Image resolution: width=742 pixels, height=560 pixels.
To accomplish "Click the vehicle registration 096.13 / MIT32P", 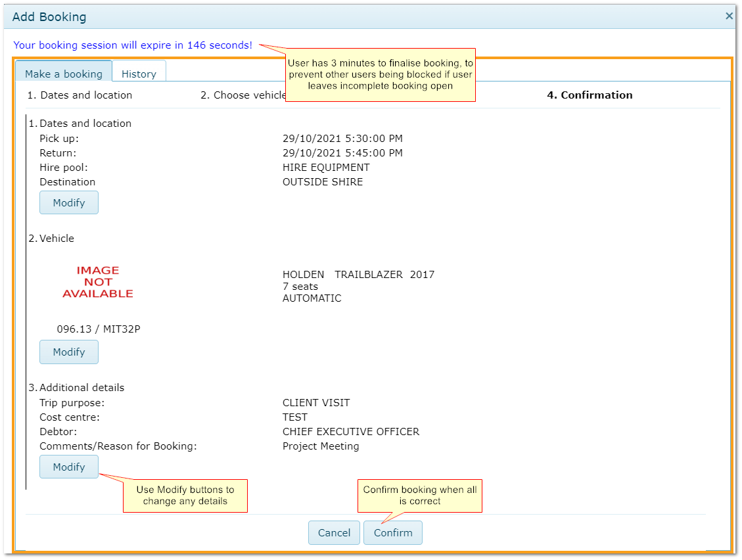I will tap(99, 329).
